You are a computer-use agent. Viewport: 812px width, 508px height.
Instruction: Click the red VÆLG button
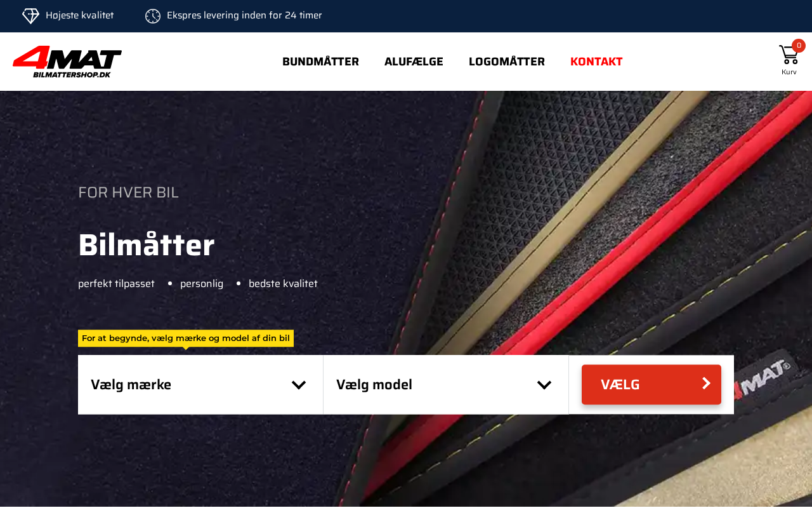pos(652,385)
